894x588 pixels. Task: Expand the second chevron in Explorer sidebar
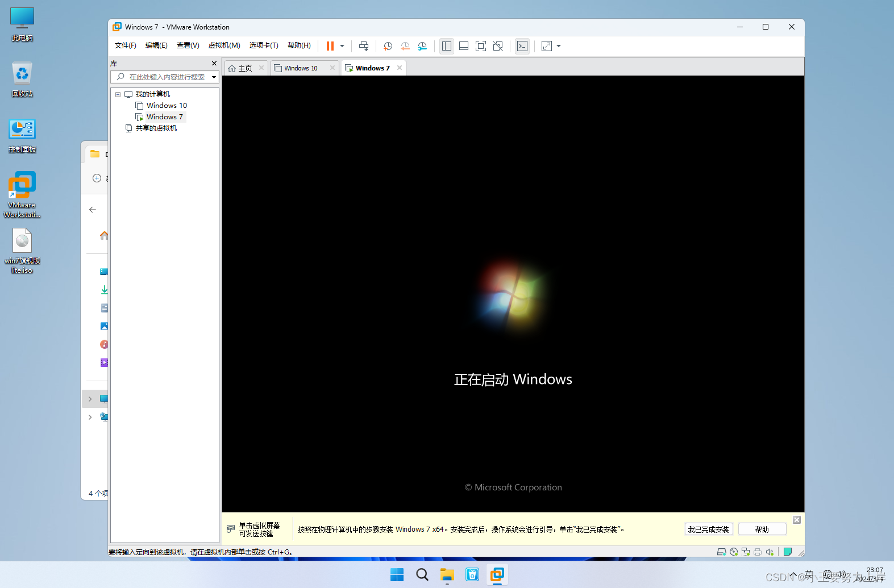click(x=90, y=417)
